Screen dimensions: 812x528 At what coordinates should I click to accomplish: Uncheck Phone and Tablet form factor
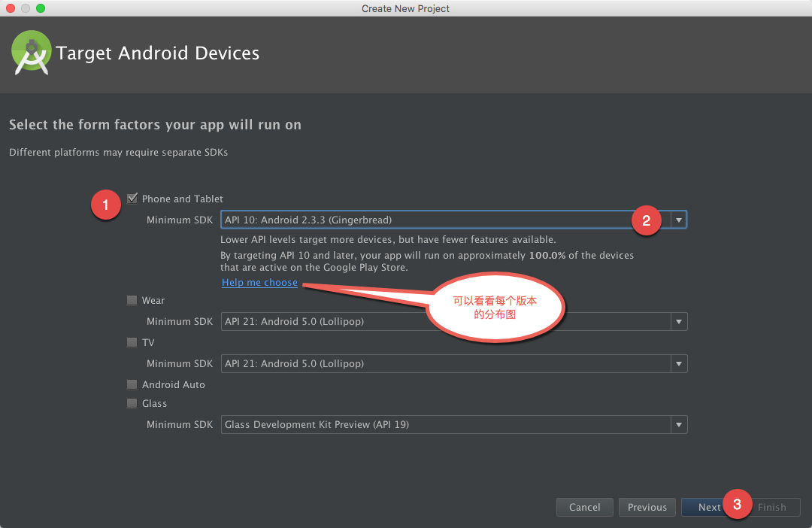[x=132, y=199]
